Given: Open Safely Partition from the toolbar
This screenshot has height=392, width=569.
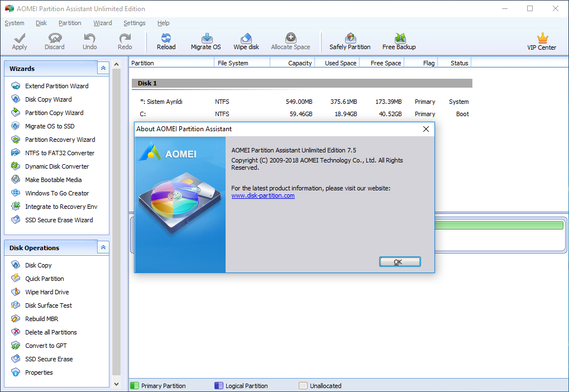Looking at the screenshot, I should [x=350, y=41].
